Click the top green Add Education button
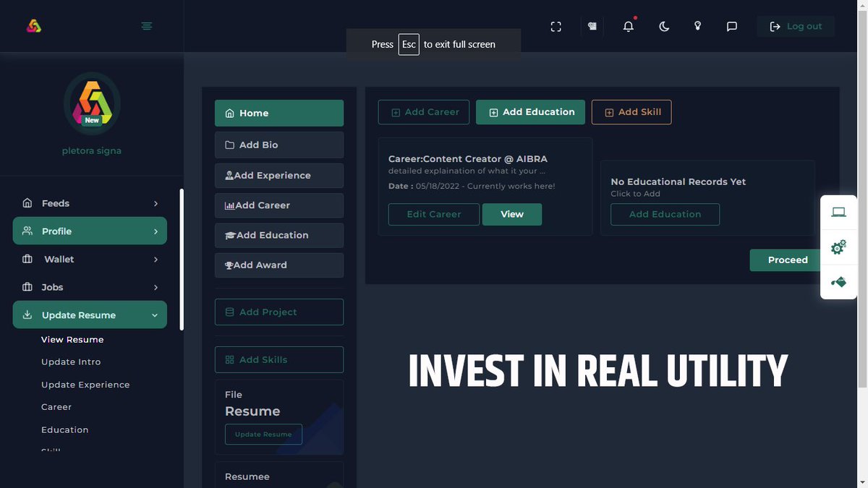 coord(530,112)
